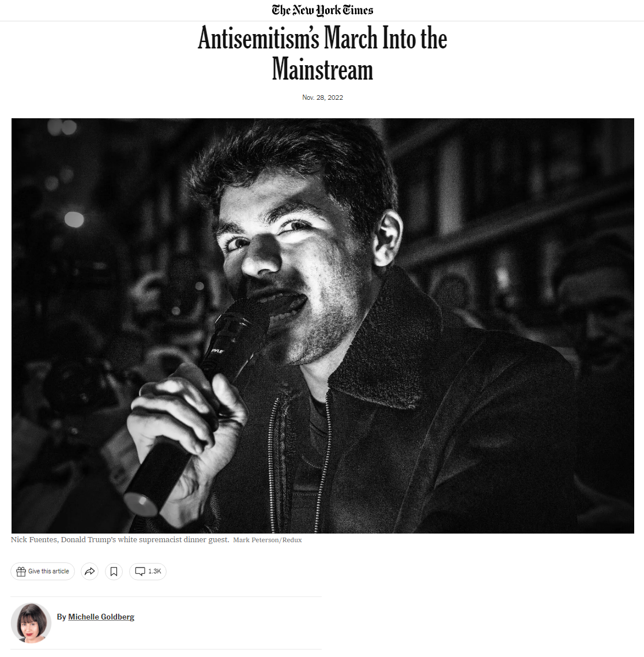Click the headline's first line "Antisemitism's March Into the"

point(322,37)
